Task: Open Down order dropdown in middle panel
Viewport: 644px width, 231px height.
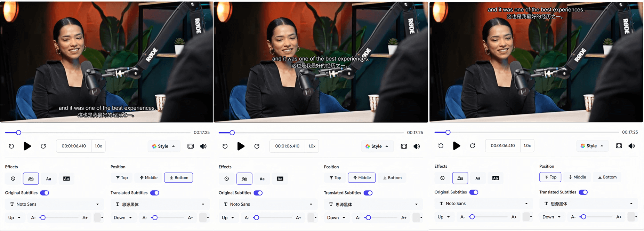Action: pyautogui.click(x=336, y=217)
